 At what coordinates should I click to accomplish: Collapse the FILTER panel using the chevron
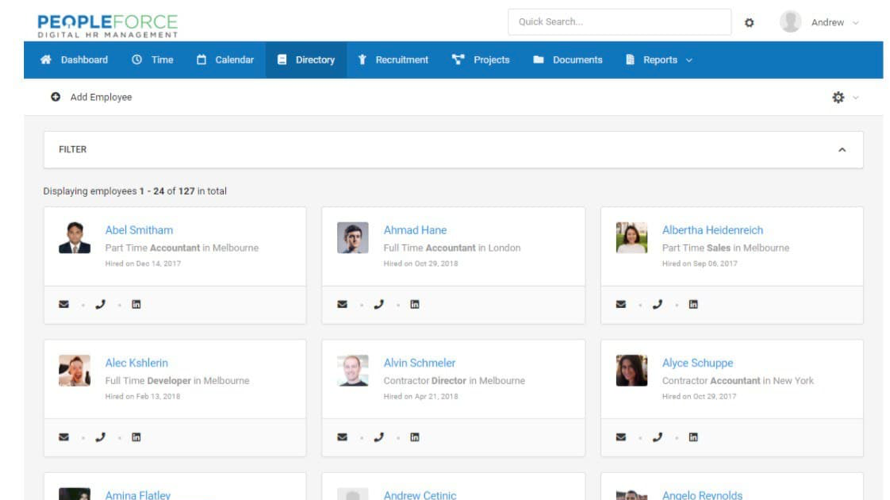pos(842,150)
